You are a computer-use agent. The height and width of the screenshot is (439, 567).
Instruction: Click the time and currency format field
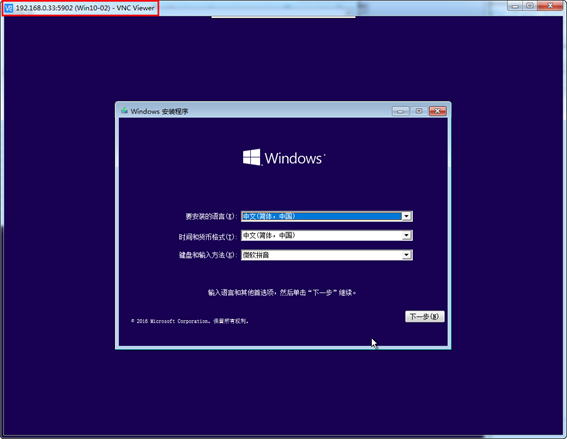(327, 236)
